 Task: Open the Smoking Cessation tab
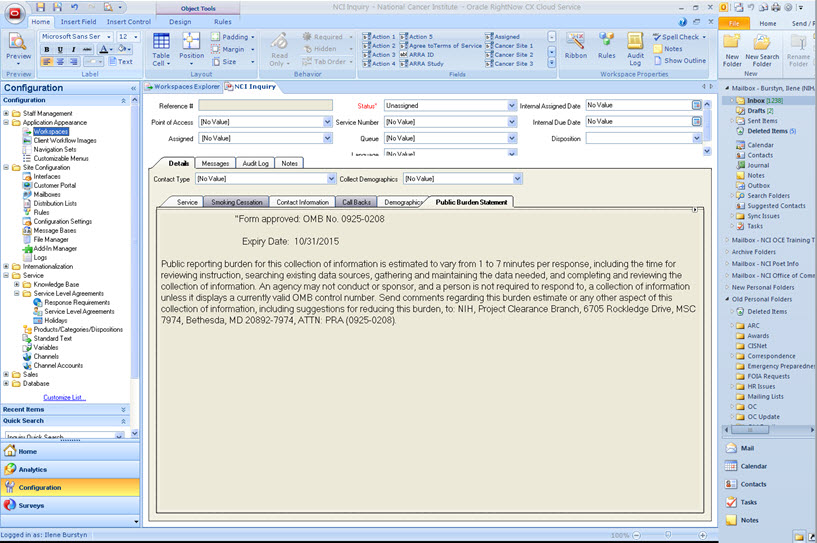[x=236, y=202]
